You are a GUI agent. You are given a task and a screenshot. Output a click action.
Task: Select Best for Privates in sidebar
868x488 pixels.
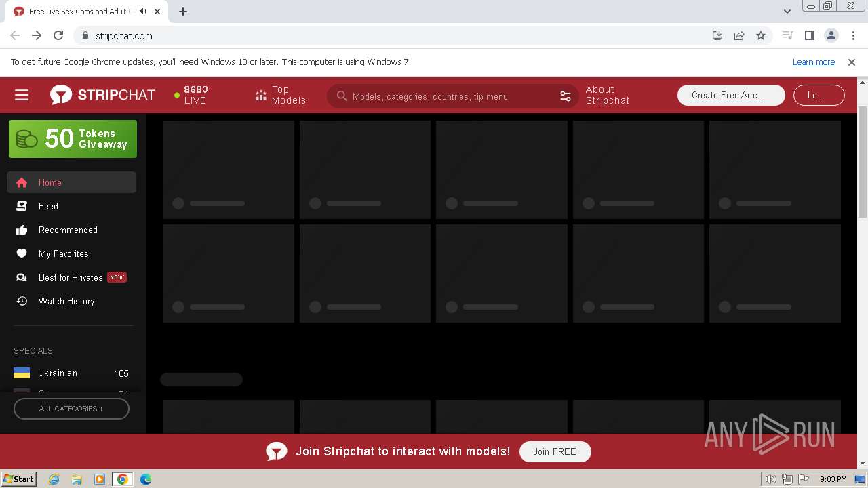(x=71, y=277)
